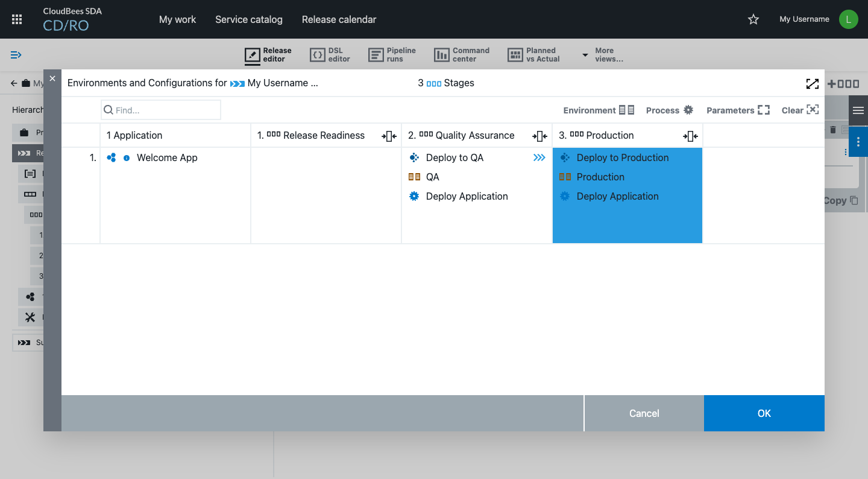
Task: Click the Find search field
Action: click(x=161, y=110)
